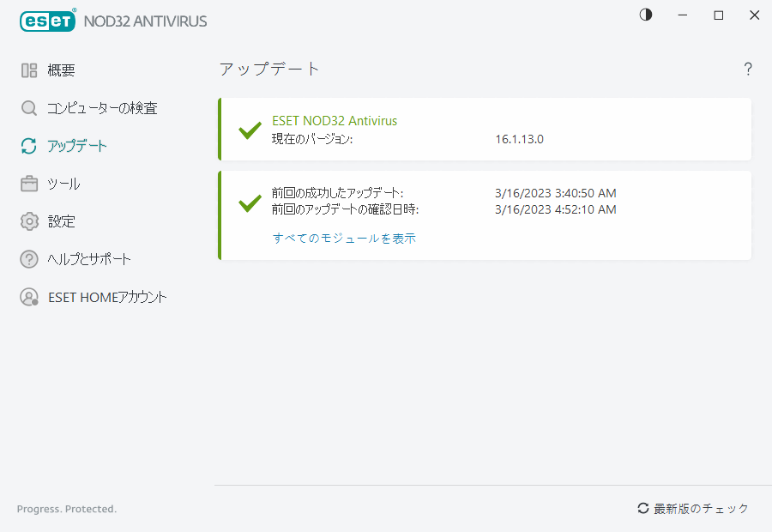Open the 設定 menu label

62,221
